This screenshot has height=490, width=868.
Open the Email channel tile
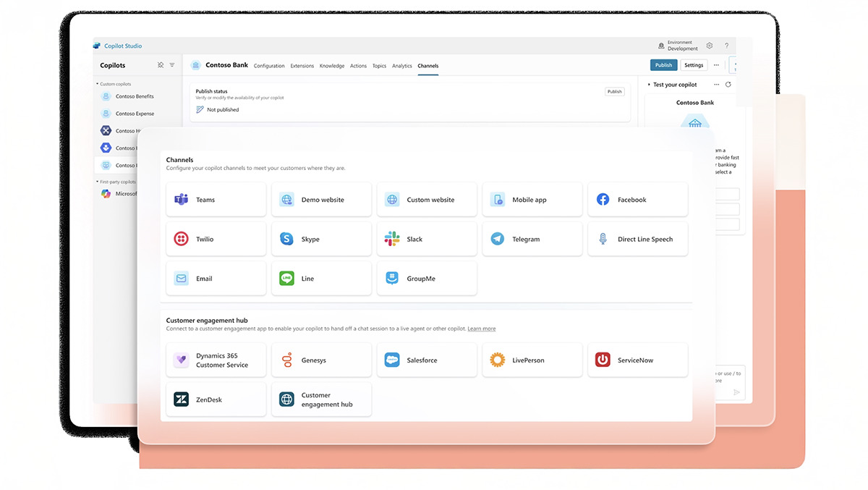[x=216, y=279]
